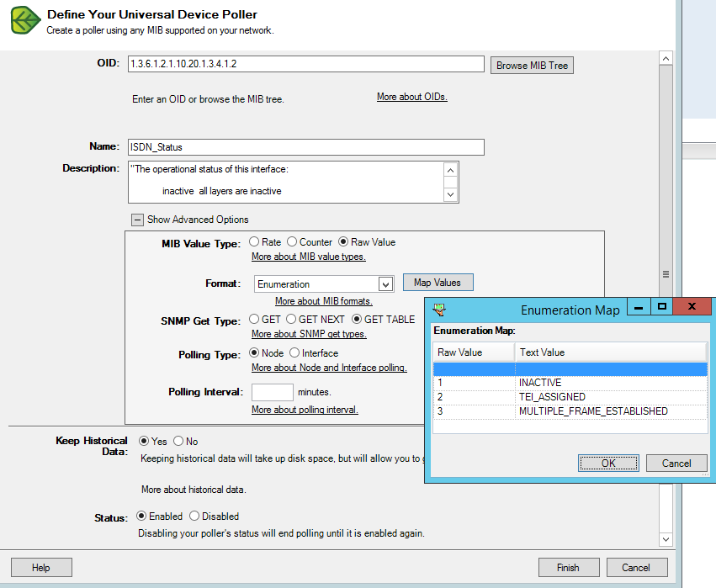Click the Browse MIB Tree button

coord(532,66)
